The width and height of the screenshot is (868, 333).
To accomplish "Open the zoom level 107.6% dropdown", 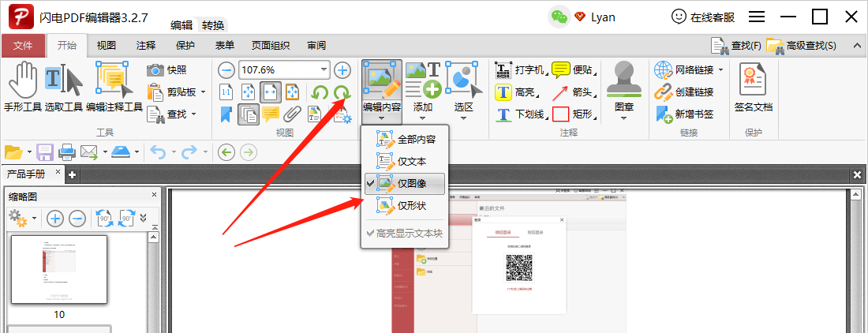I will click(324, 70).
